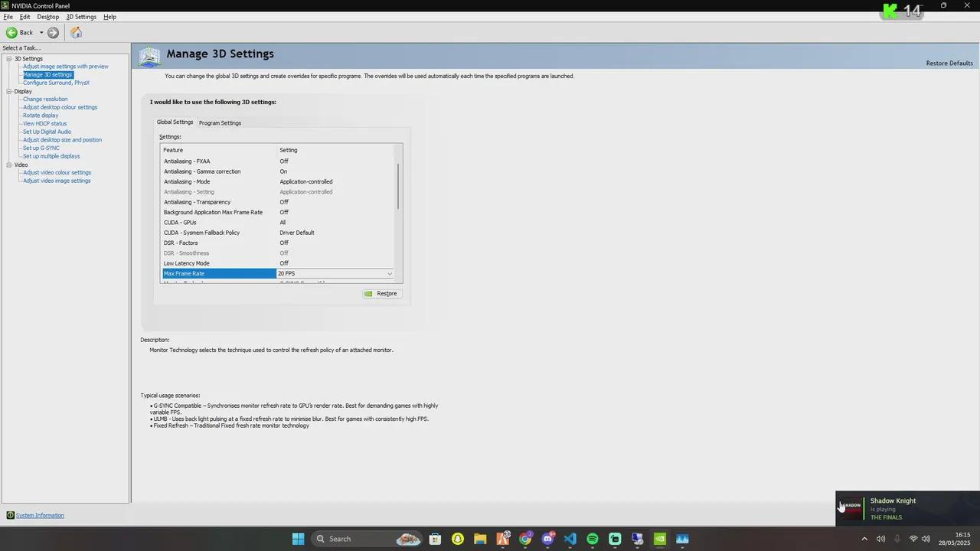Select the Antialiasing - Mode row
The image size is (980, 551).
pyautogui.click(x=279, y=181)
